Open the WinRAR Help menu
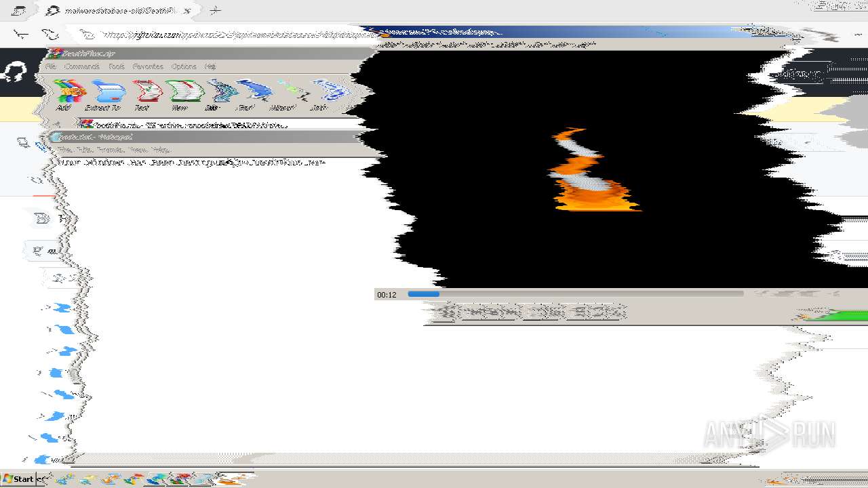The height and width of the screenshot is (488, 868). tap(210, 66)
